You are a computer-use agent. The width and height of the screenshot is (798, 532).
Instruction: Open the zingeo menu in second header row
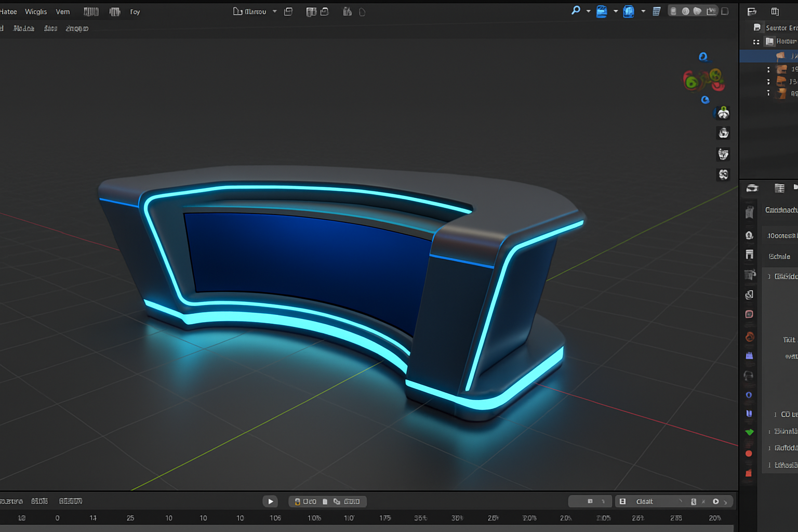[77, 28]
